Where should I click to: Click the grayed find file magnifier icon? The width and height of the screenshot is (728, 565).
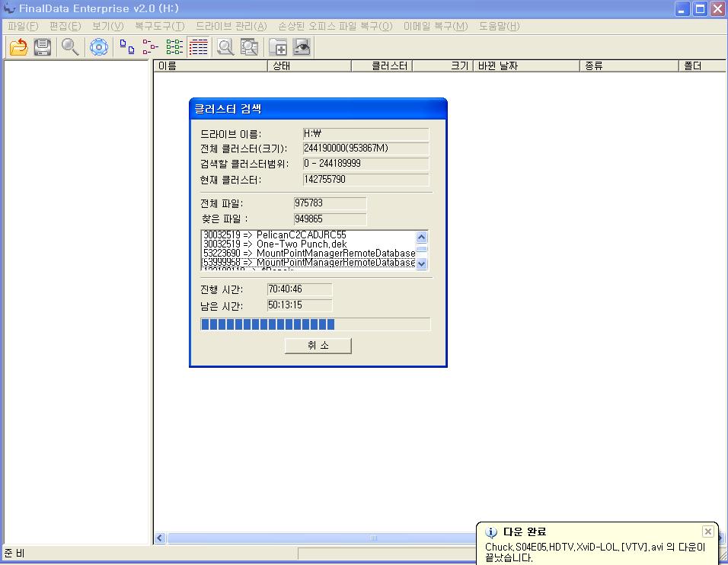tap(225, 47)
